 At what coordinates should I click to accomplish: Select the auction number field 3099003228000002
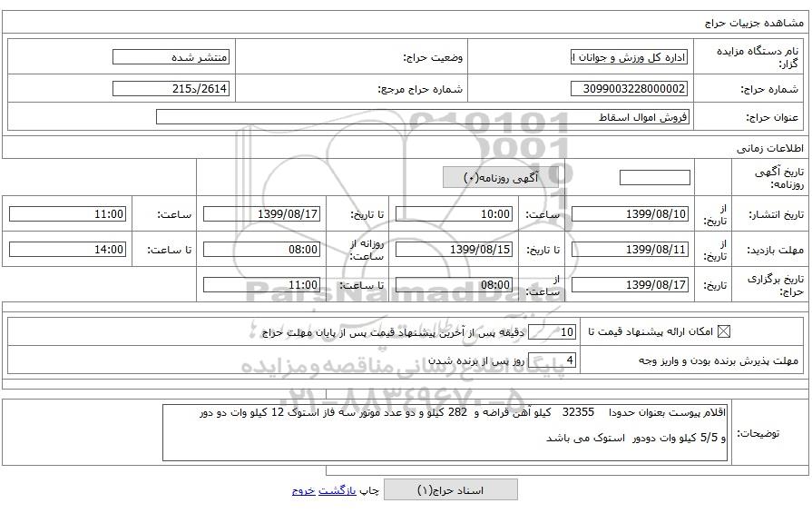(630, 89)
